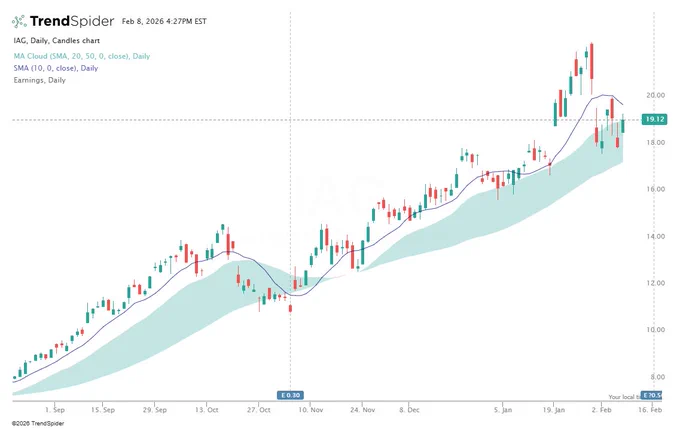
Task: Click the Earnings, Daily indicator label
Action: (x=39, y=80)
